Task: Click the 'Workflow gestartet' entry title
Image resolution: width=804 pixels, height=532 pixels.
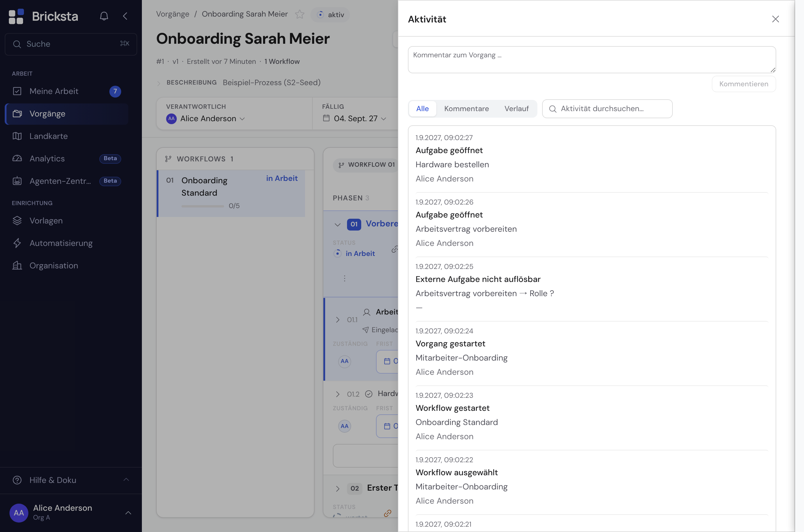Action: pos(453,408)
